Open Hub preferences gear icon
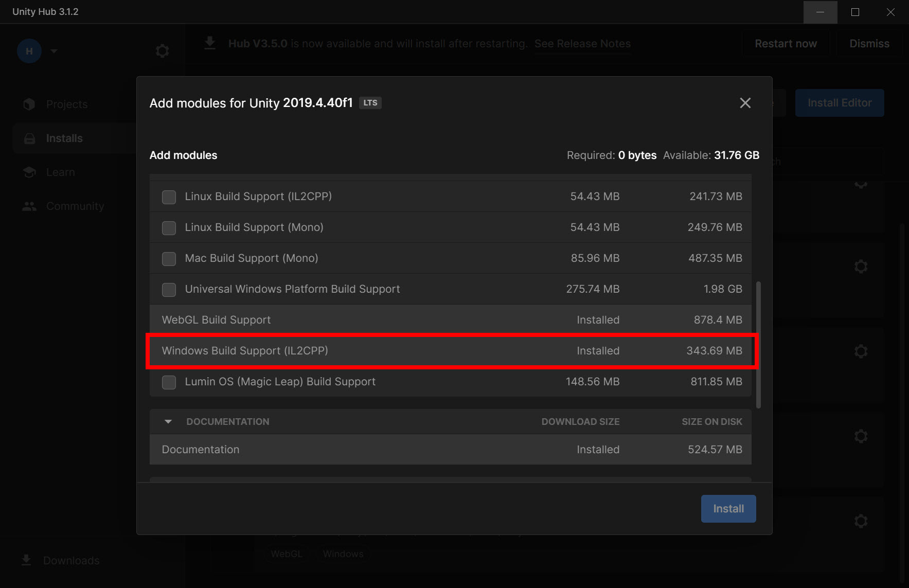909x588 pixels. click(x=162, y=51)
